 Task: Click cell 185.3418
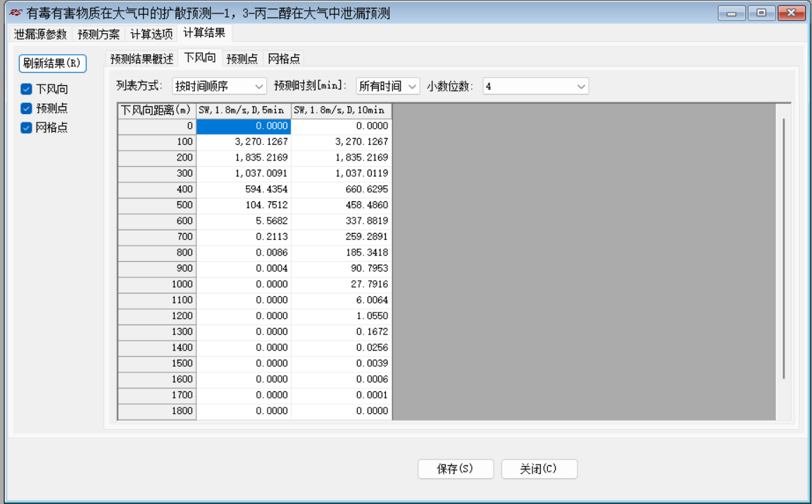tap(342, 253)
